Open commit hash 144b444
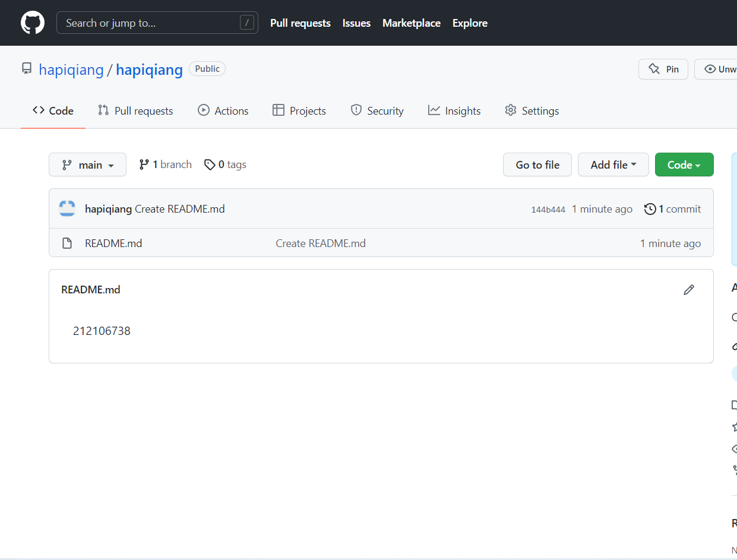This screenshot has height=560, width=737. [x=548, y=210]
